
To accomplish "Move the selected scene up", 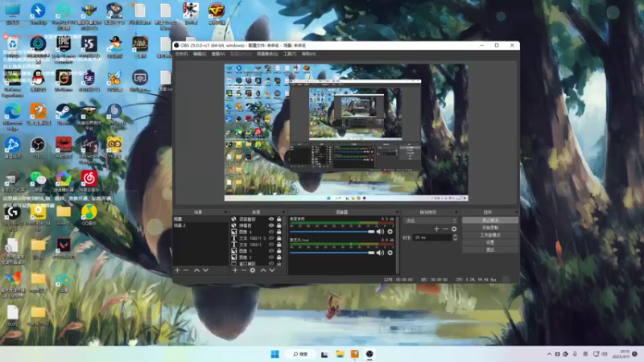I will tap(196, 270).
